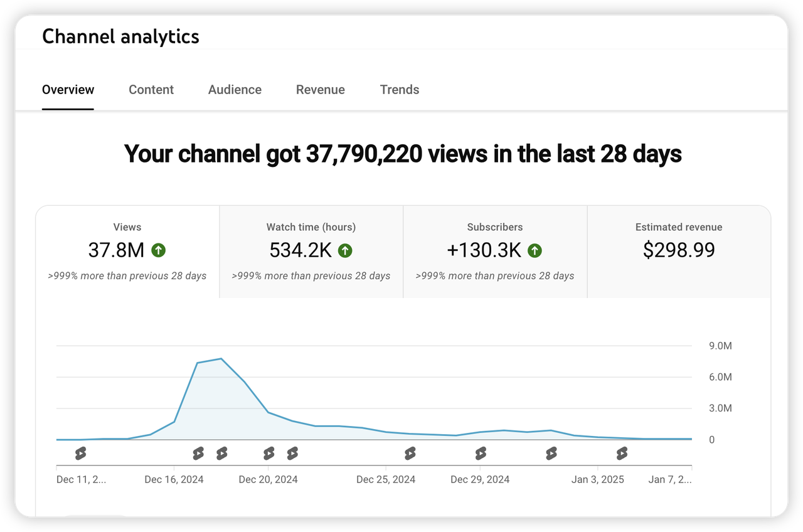803x532 pixels.
Task: Click the green up arrow beside 534.2K
Action: 345,251
